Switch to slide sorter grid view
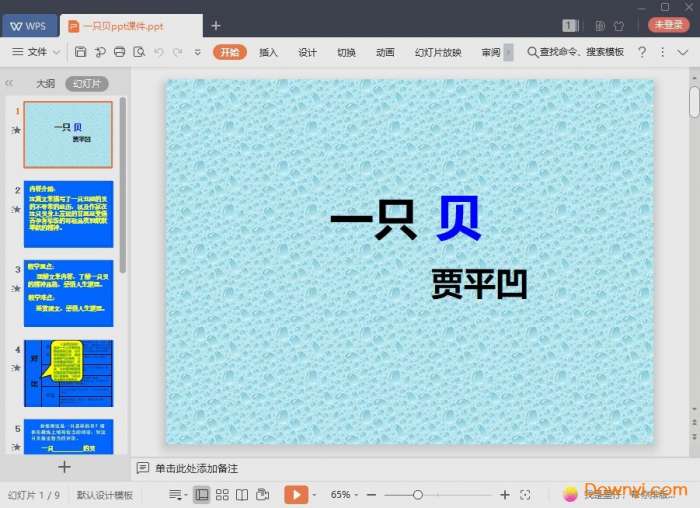The width and height of the screenshot is (700, 508). click(x=222, y=494)
